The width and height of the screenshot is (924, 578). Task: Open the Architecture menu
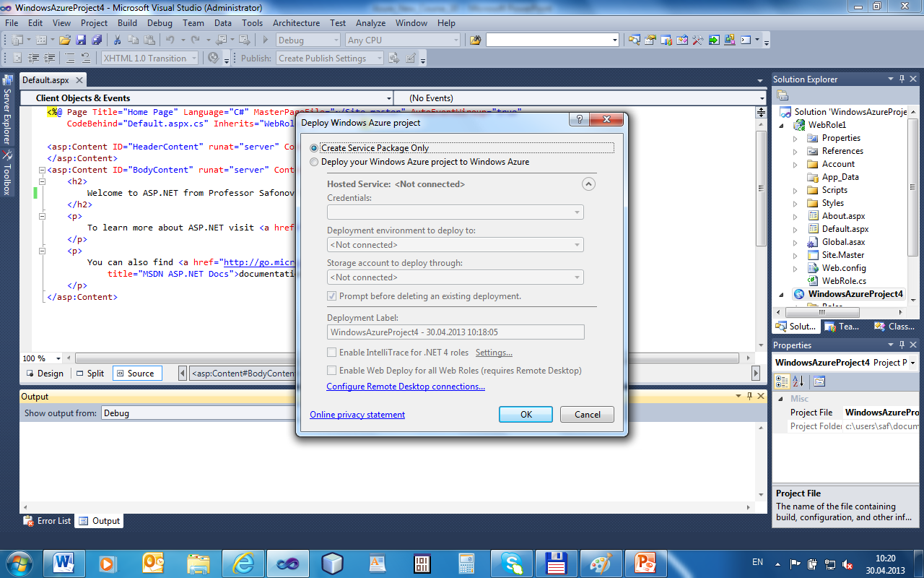pos(296,23)
